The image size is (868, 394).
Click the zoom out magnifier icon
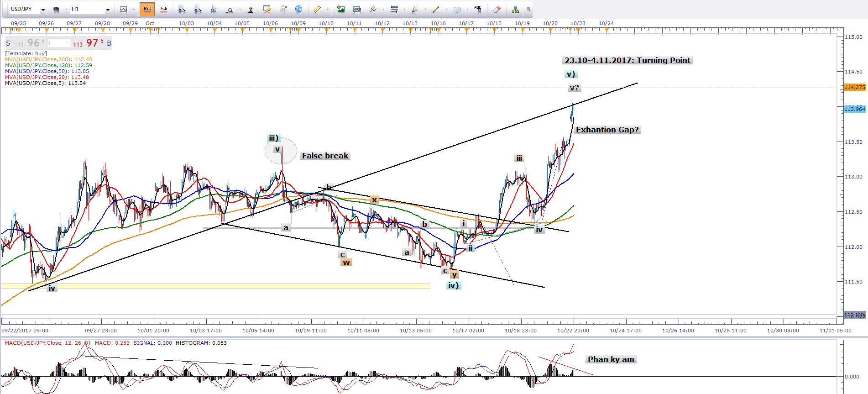(x=198, y=9)
